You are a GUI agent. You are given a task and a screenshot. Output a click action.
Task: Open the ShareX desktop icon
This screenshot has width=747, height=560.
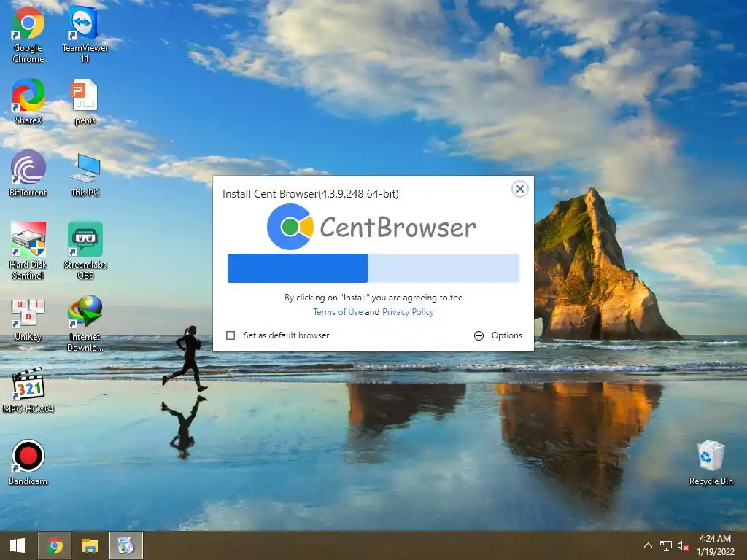click(28, 101)
